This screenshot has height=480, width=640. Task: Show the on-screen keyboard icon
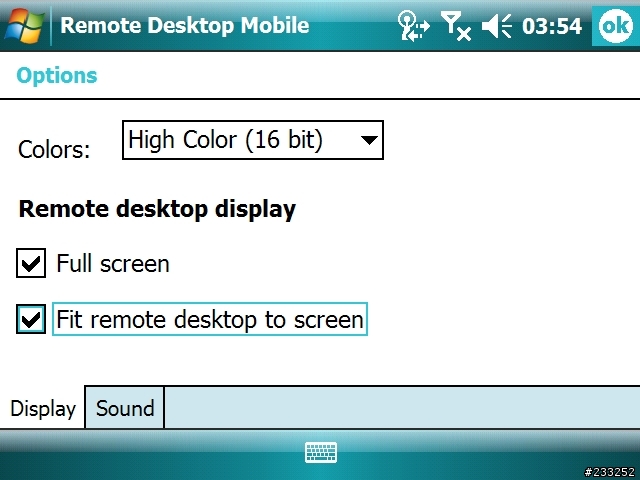click(x=321, y=452)
